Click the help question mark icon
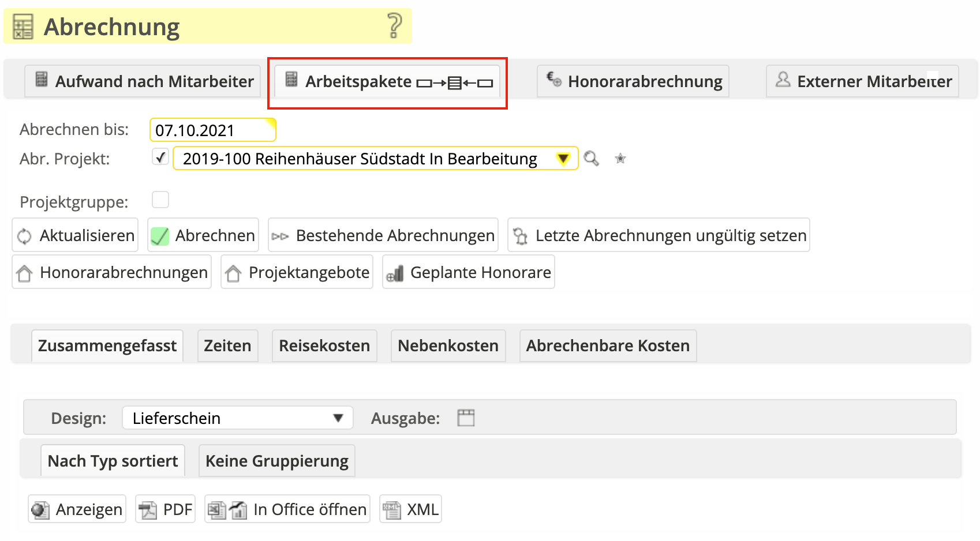 [x=394, y=26]
